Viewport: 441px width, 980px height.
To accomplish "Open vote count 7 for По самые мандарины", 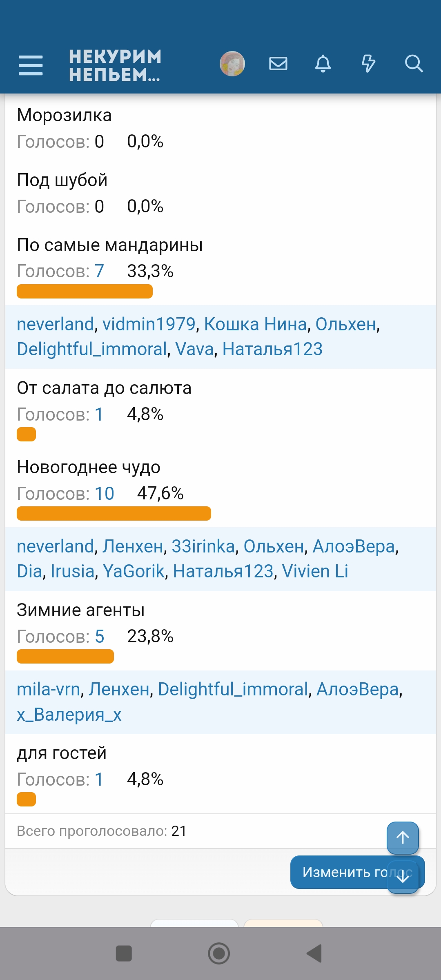I will click(99, 271).
